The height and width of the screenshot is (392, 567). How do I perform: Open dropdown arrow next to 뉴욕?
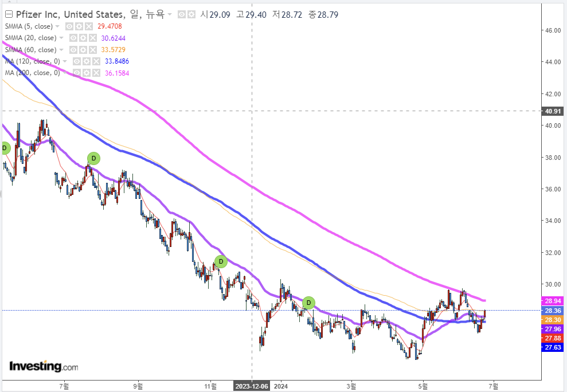click(x=170, y=15)
